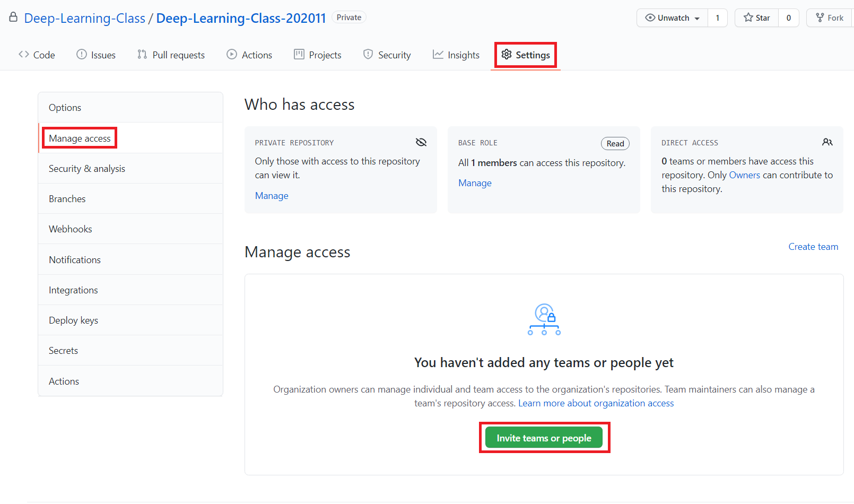
Task: Open Webhooks settings
Action: [x=130, y=229]
